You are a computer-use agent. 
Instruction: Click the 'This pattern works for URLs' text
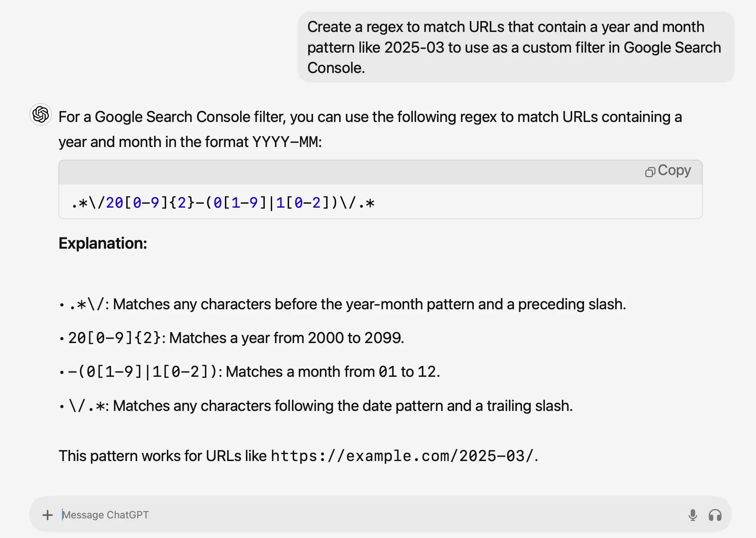163,456
